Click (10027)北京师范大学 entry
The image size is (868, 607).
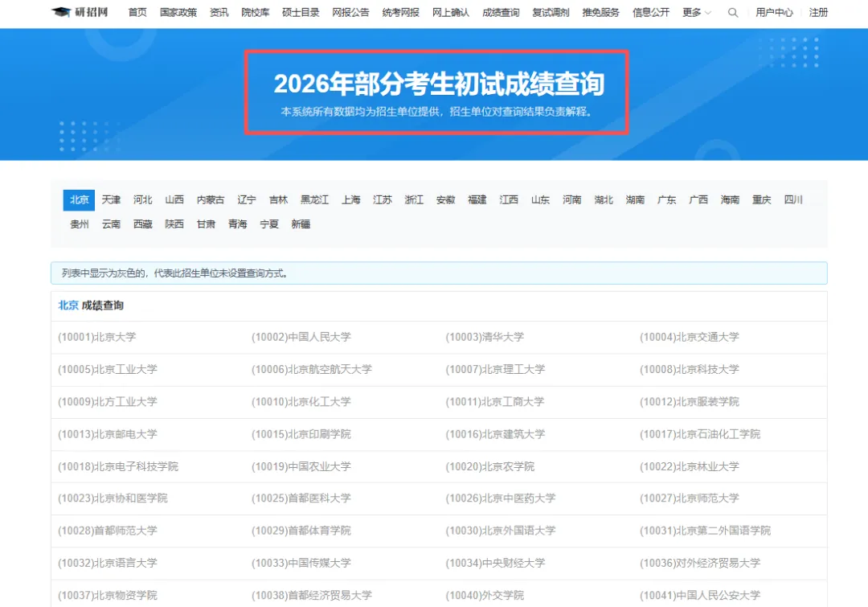click(x=690, y=498)
